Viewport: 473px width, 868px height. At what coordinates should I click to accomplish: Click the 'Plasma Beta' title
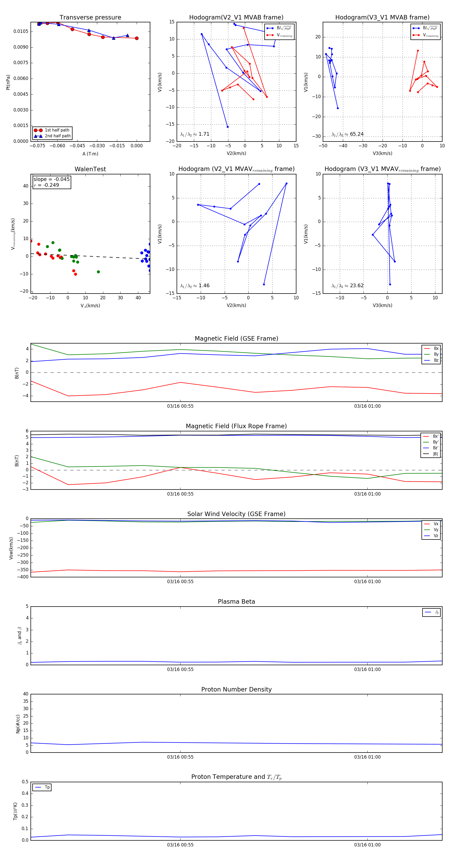tap(236, 602)
